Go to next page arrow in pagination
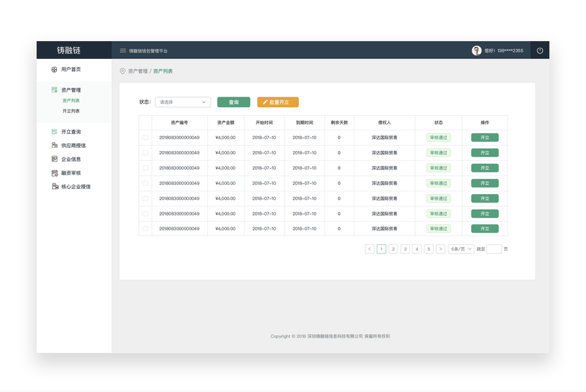The height and width of the screenshot is (392, 586). coord(441,249)
